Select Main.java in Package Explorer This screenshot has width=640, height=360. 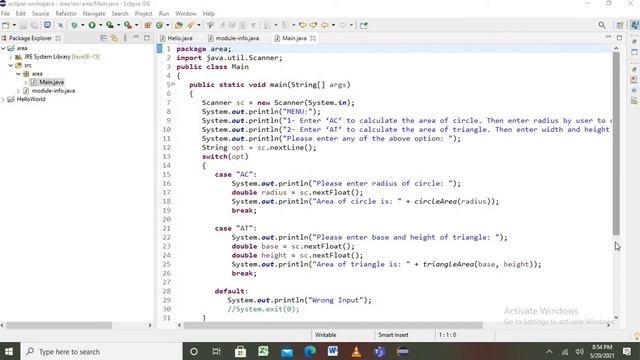tap(51, 82)
